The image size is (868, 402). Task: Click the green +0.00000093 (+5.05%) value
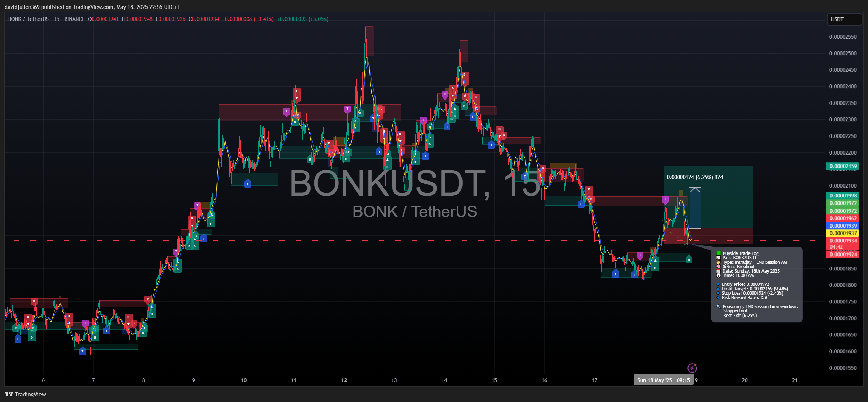click(303, 19)
